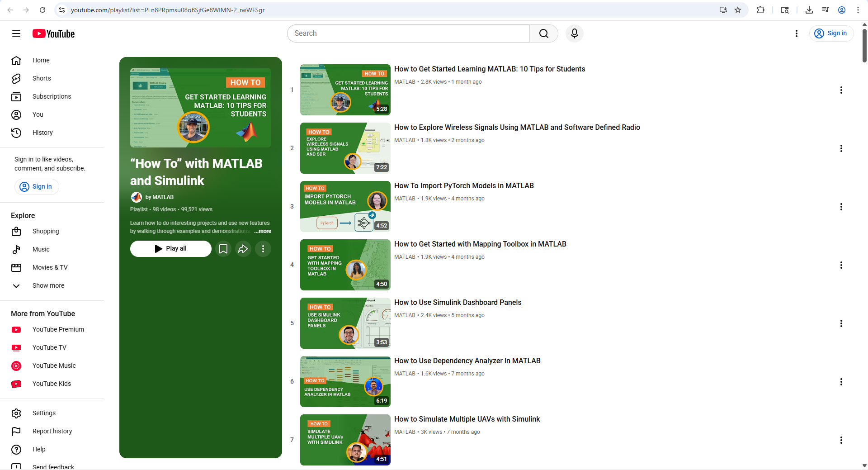The image size is (868, 470).
Task: Reload the page in browser toolbar
Action: (x=42, y=10)
